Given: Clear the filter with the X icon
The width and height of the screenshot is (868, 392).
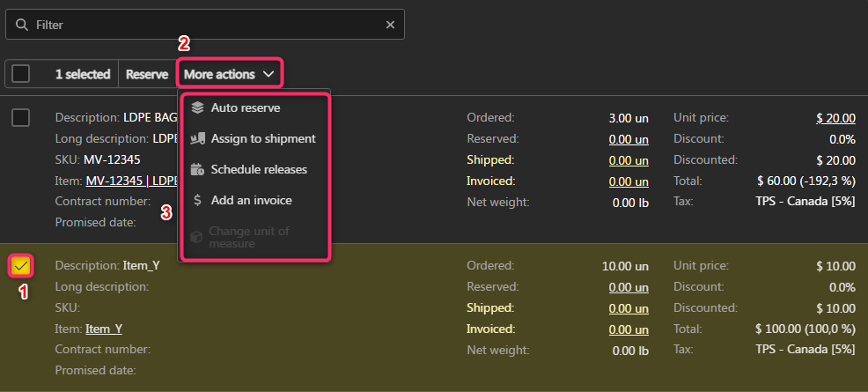Looking at the screenshot, I should [x=390, y=25].
